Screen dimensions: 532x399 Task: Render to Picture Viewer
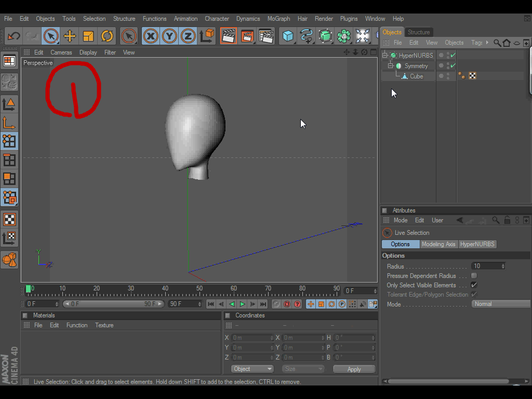(247, 36)
